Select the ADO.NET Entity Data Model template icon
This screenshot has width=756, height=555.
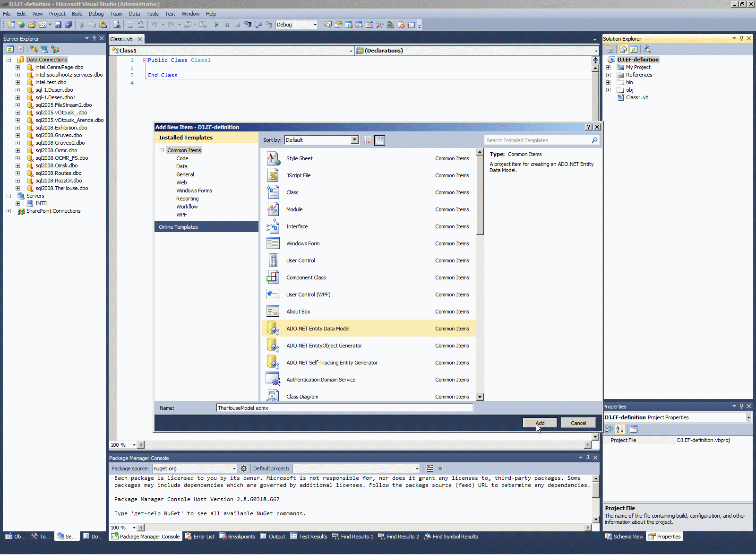(273, 329)
